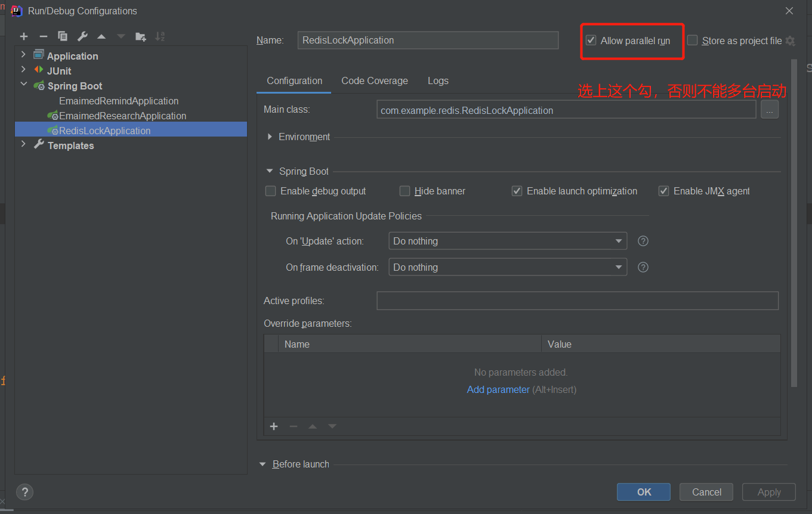Browse for the main class using the ... button
Image resolution: width=812 pixels, height=514 pixels.
coord(770,110)
